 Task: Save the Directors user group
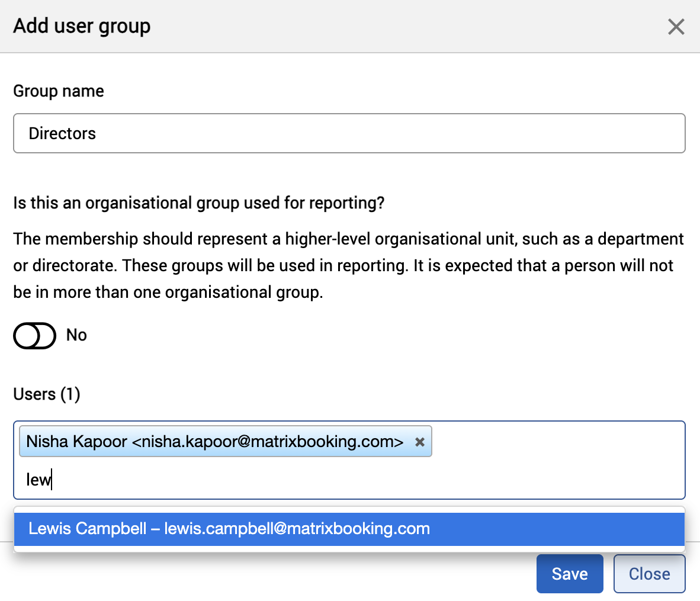569,573
